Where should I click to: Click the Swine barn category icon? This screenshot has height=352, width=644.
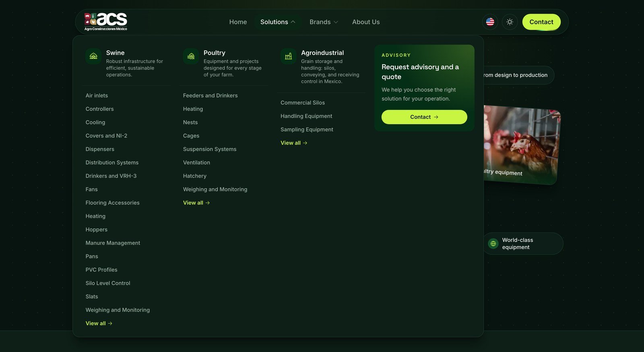(x=93, y=56)
